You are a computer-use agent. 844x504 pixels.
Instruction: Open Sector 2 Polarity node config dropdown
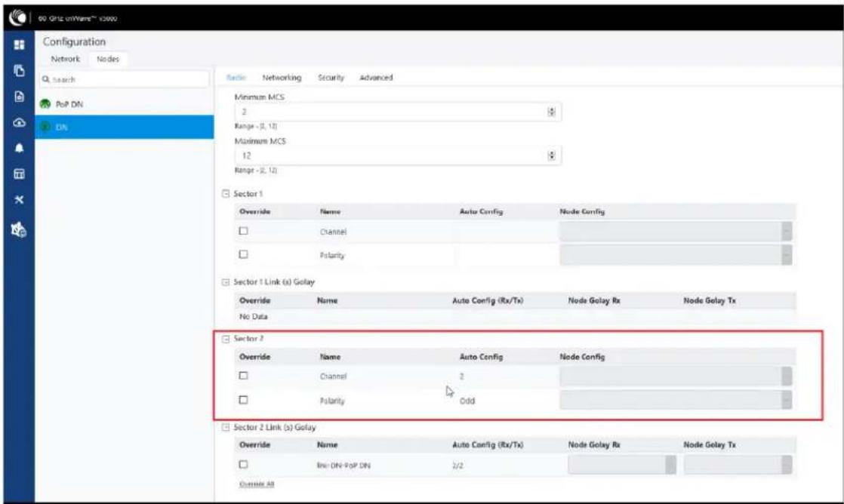click(x=676, y=400)
